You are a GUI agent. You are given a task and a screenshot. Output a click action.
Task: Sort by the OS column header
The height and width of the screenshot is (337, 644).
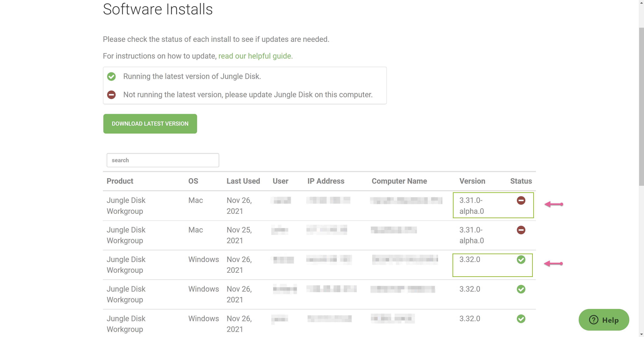[193, 181]
